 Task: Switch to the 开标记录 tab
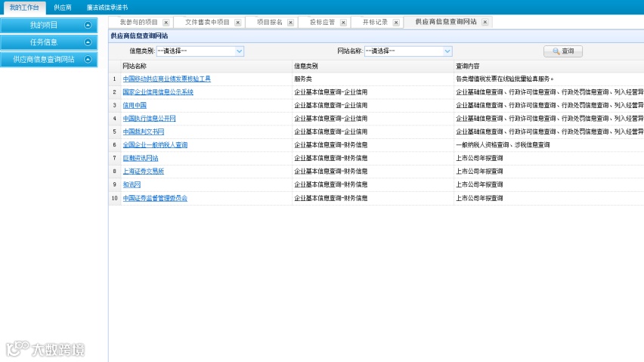[x=375, y=22]
